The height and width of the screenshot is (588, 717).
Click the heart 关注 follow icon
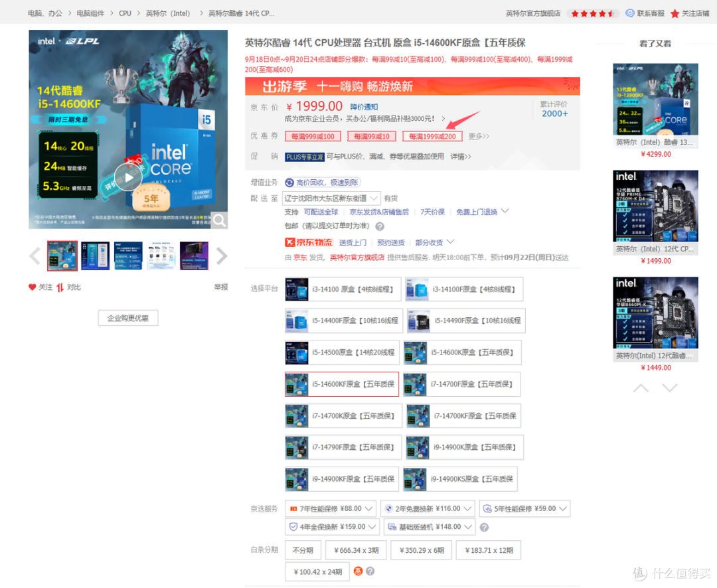[x=32, y=287]
